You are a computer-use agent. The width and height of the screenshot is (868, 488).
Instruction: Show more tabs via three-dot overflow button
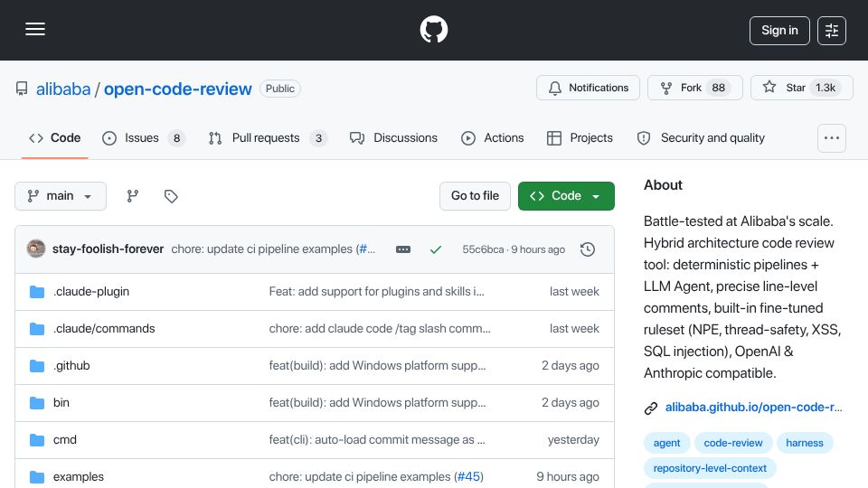[832, 137]
